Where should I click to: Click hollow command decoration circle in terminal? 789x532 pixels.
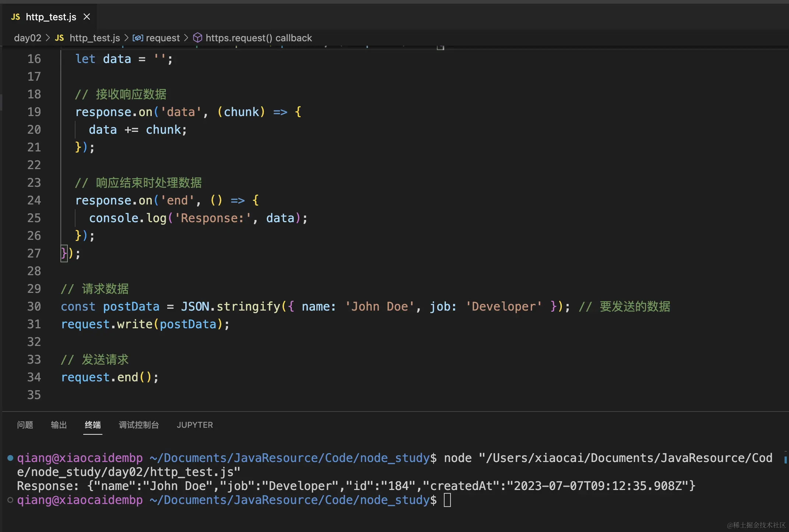pos(10,500)
